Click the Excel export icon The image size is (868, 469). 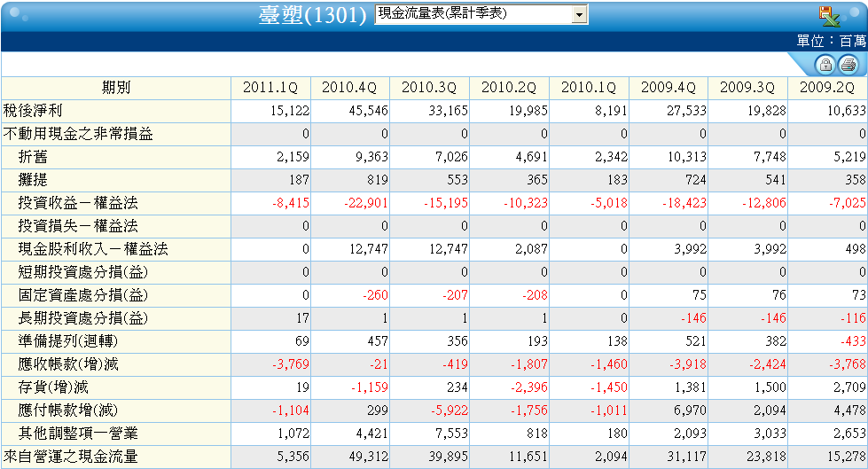click(x=829, y=16)
